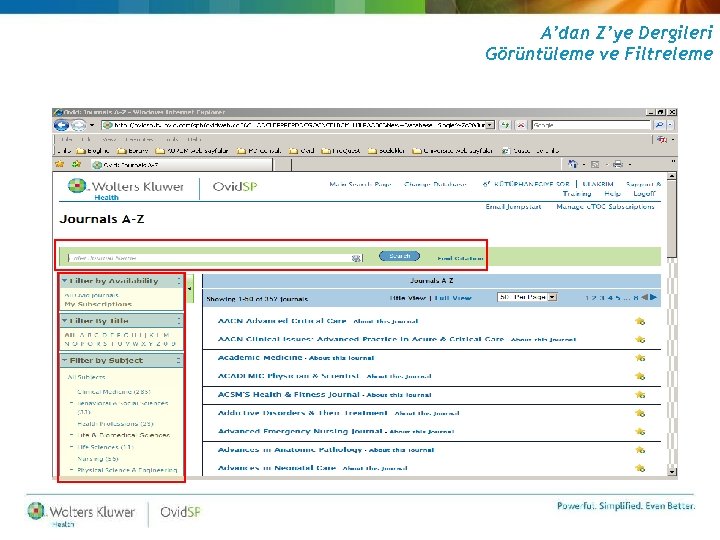This screenshot has height=540, width=720.
Task: Click the Feeds icon in command bar
Action: (x=595, y=164)
